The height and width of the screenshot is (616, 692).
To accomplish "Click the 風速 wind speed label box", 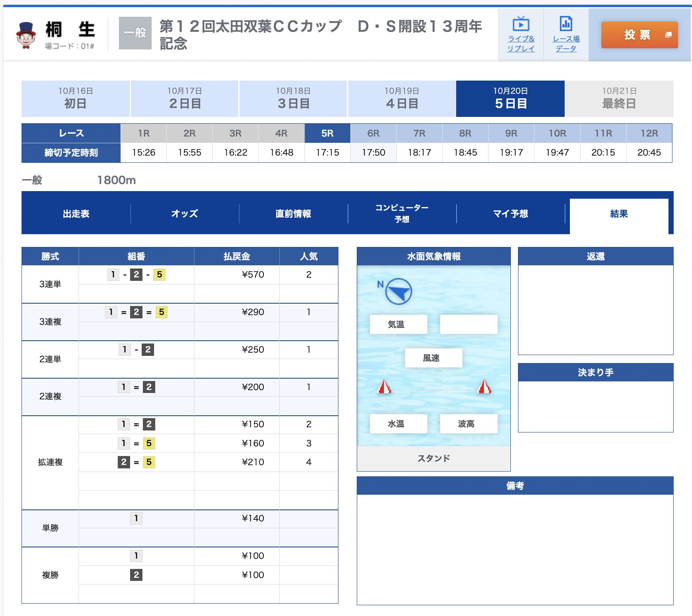I will (433, 358).
